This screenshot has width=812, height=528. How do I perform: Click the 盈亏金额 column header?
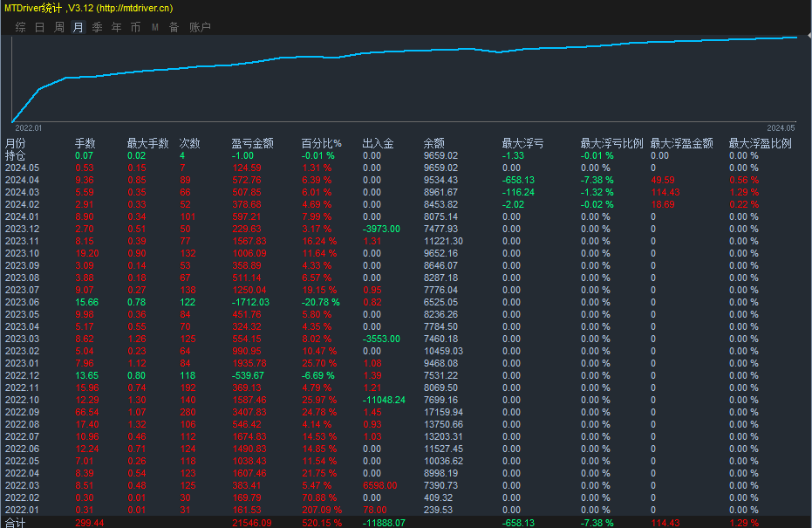(x=253, y=143)
